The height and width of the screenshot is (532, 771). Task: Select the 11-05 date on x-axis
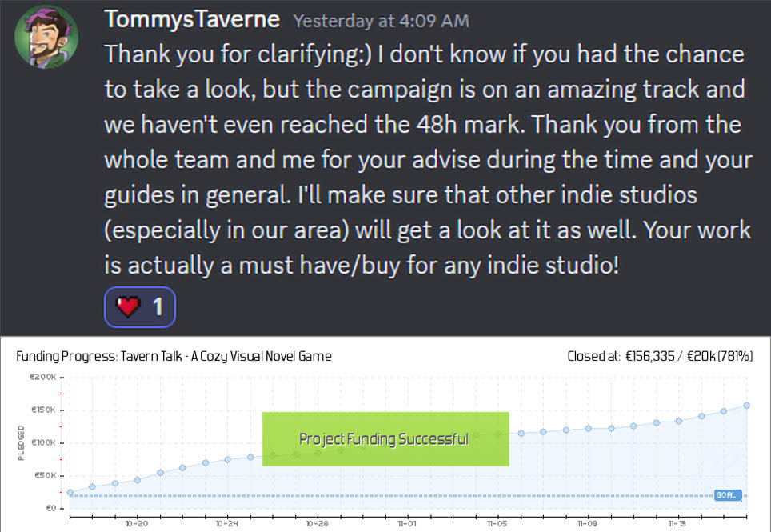tap(497, 525)
